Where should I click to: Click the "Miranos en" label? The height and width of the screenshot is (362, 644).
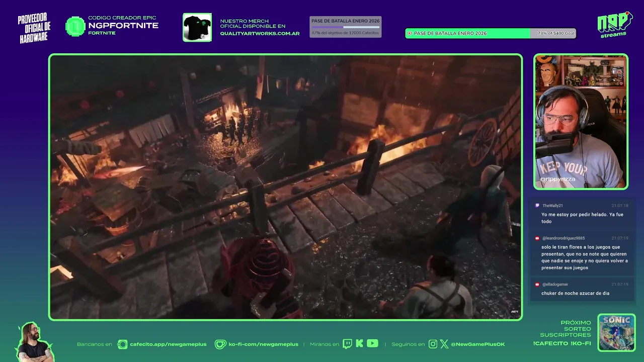tap(325, 344)
